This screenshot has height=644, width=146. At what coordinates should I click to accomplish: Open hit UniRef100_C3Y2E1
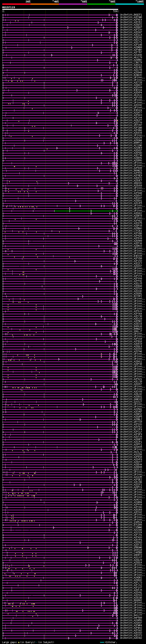pos(131,231)
